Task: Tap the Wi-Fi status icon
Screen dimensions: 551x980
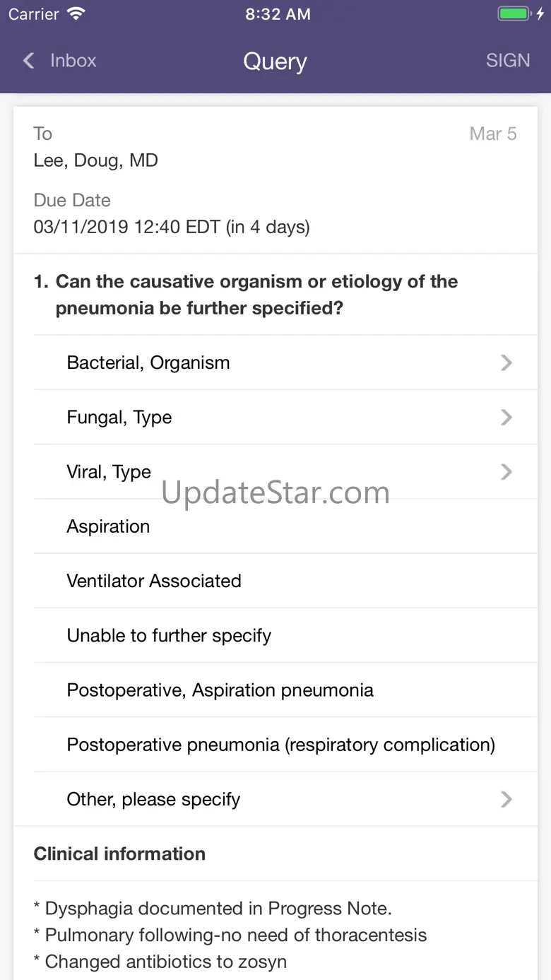Action: point(76,14)
